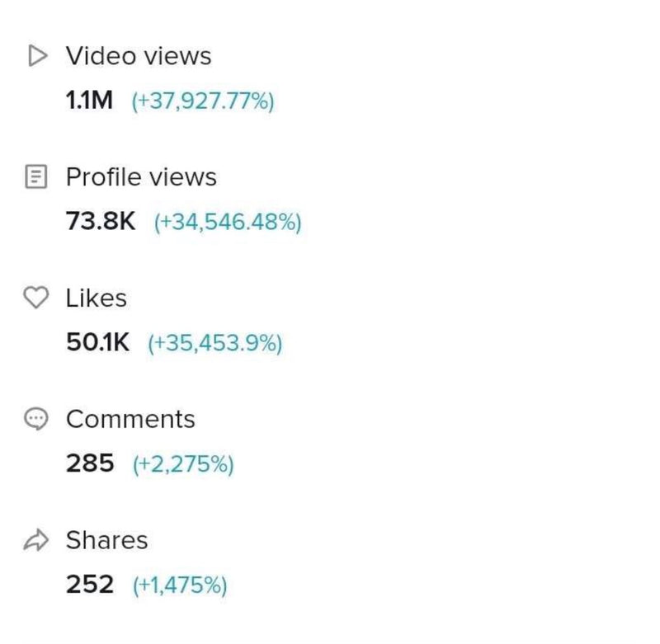Image resolution: width=660 pixels, height=644 pixels.
Task: Click the 252 shares count
Action: [x=90, y=585]
